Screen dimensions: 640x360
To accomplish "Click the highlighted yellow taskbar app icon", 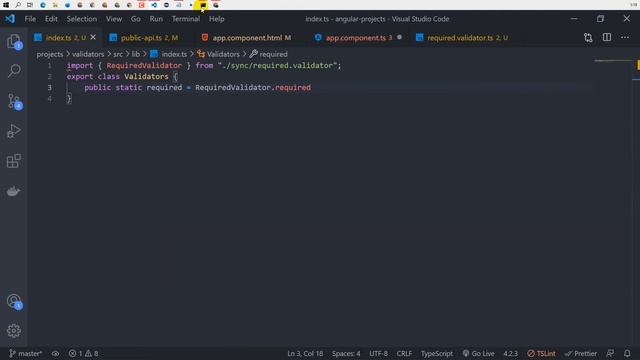I will 203,5.
